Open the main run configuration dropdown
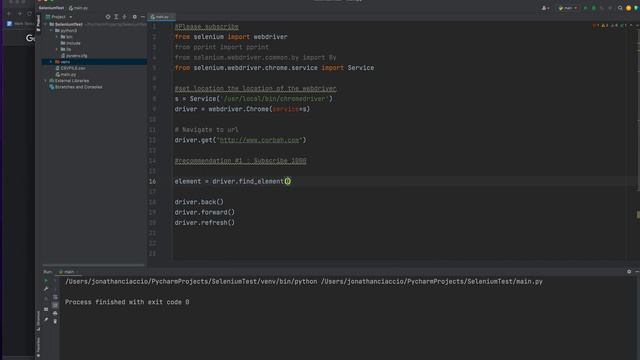640x360 pixels. (567, 8)
